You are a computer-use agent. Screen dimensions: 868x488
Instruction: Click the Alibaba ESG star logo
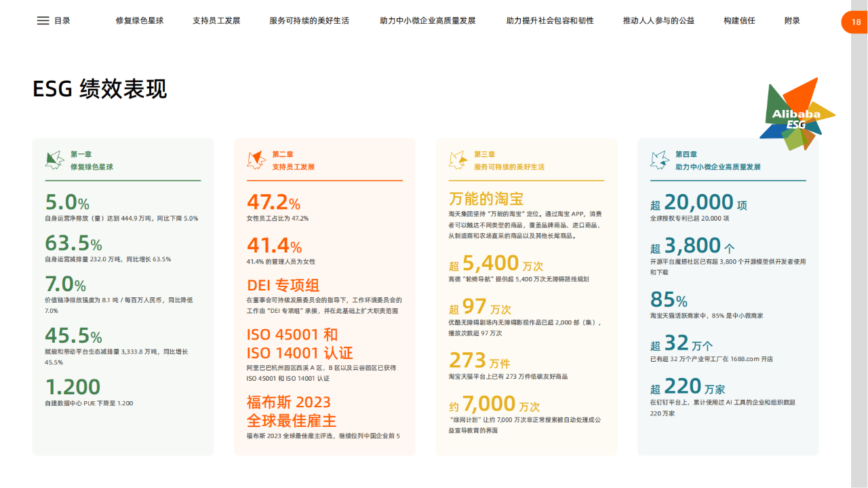(797, 114)
